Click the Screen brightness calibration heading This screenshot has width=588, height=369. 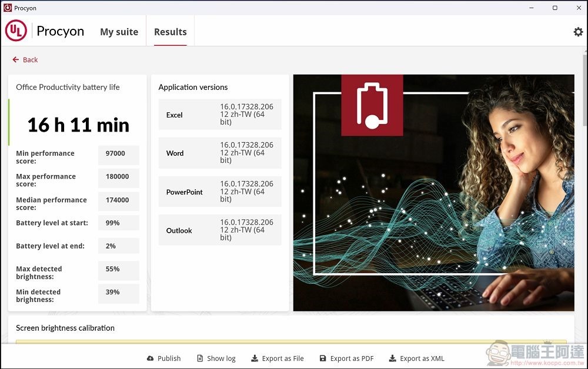65,328
